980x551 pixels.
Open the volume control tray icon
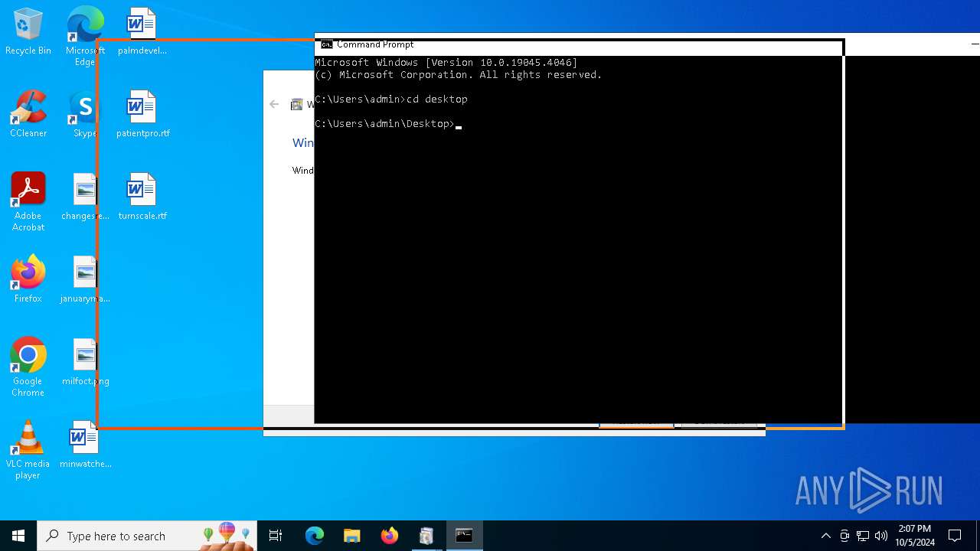pyautogui.click(x=881, y=536)
